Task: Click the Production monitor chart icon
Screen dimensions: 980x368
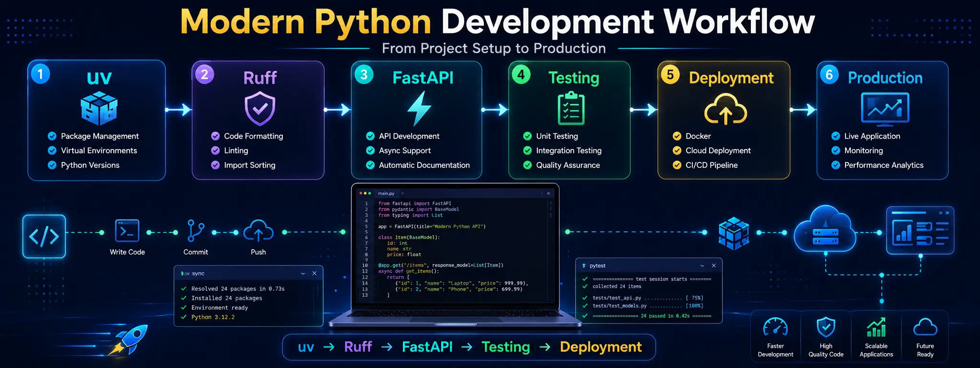Action: point(885,109)
